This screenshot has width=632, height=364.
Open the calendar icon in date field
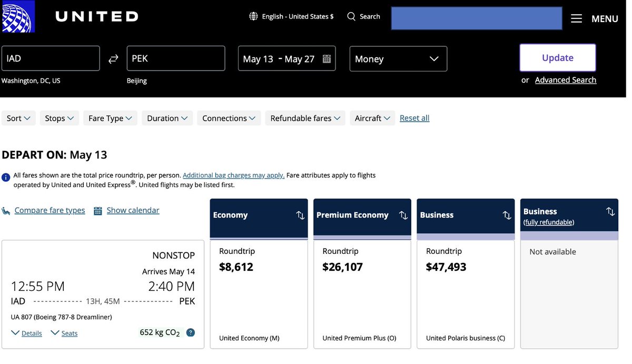tap(327, 59)
